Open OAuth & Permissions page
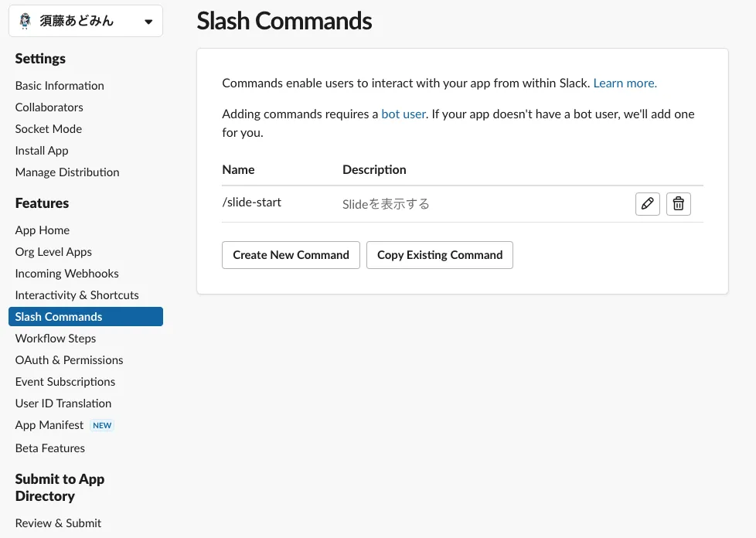The image size is (756, 538). tap(69, 360)
